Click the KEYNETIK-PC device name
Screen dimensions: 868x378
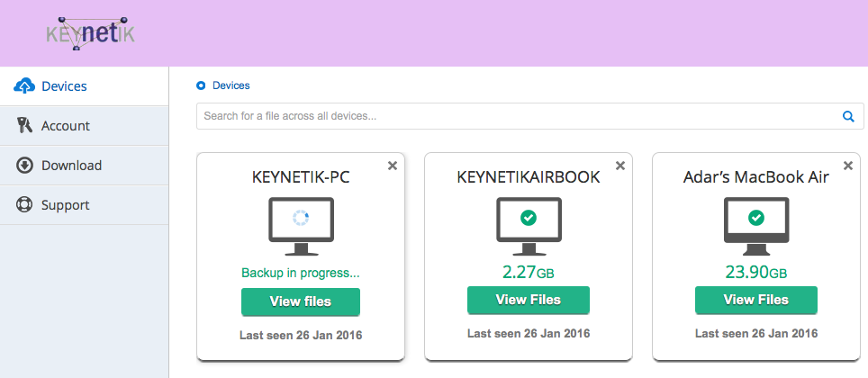(x=301, y=177)
